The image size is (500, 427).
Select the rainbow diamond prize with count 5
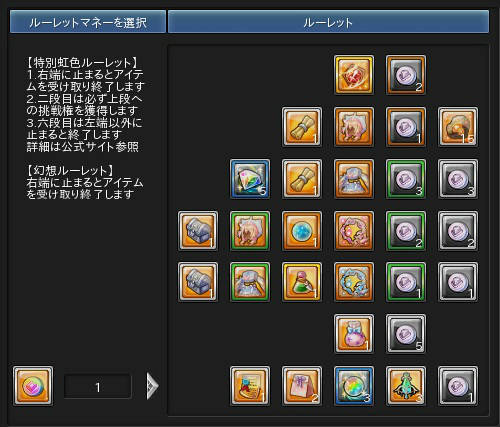250,179
